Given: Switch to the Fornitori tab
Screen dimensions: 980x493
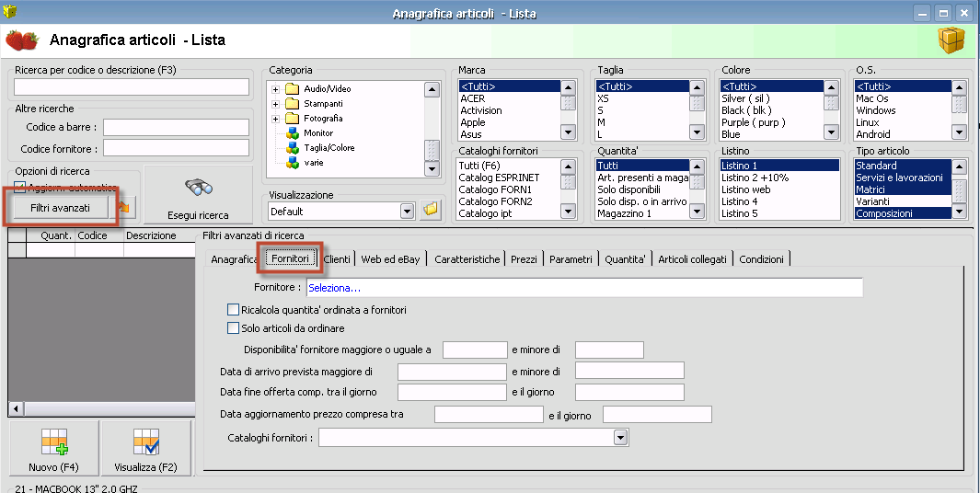Looking at the screenshot, I should tap(290, 258).
